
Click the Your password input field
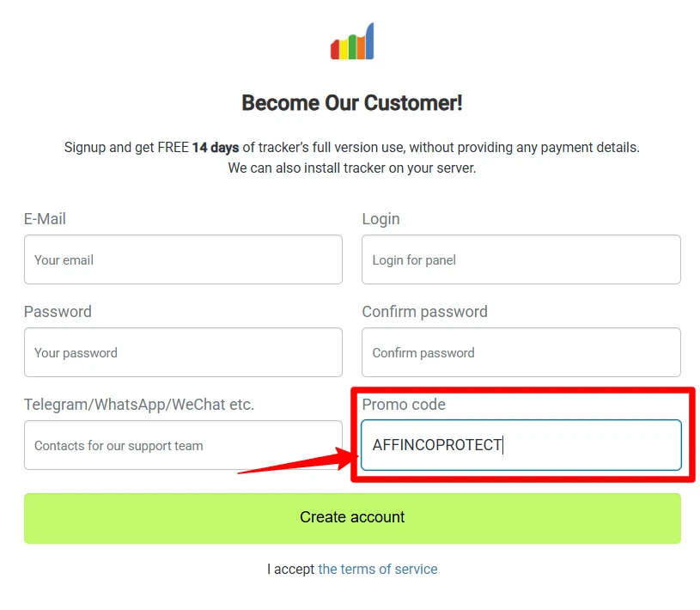click(182, 352)
